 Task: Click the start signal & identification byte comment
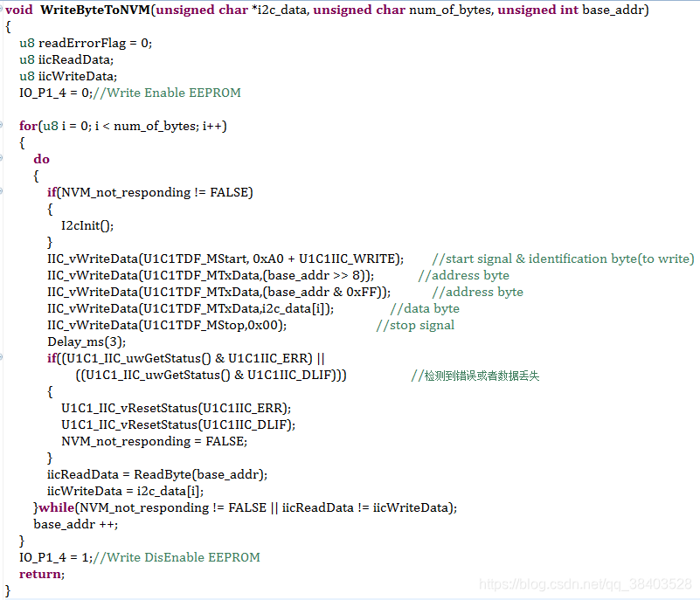tap(563, 259)
